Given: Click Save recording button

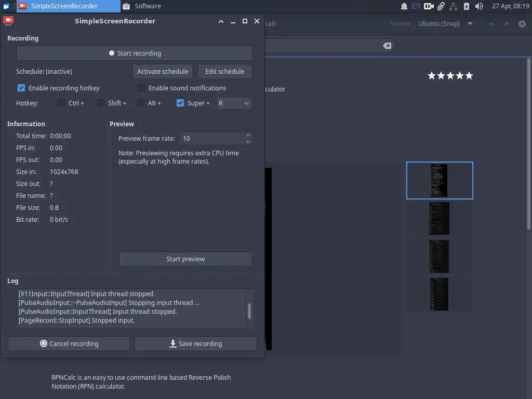Looking at the screenshot, I should [196, 344].
